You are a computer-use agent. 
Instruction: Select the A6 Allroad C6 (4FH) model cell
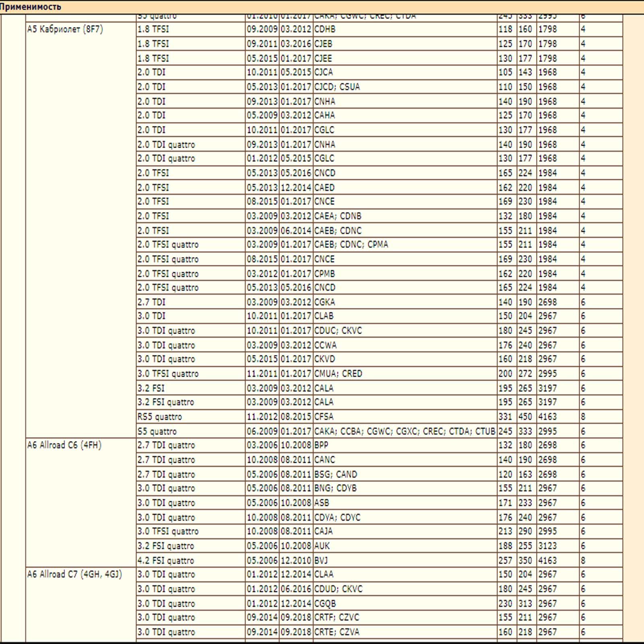pos(81,502)
